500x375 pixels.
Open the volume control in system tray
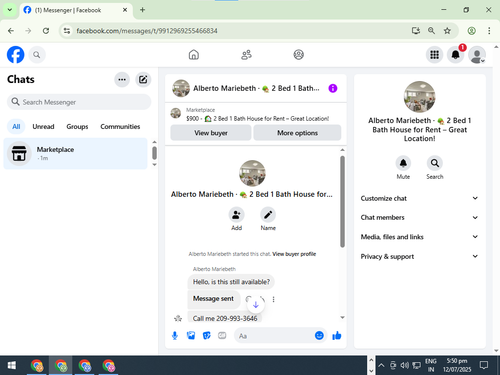coord(405,366)
